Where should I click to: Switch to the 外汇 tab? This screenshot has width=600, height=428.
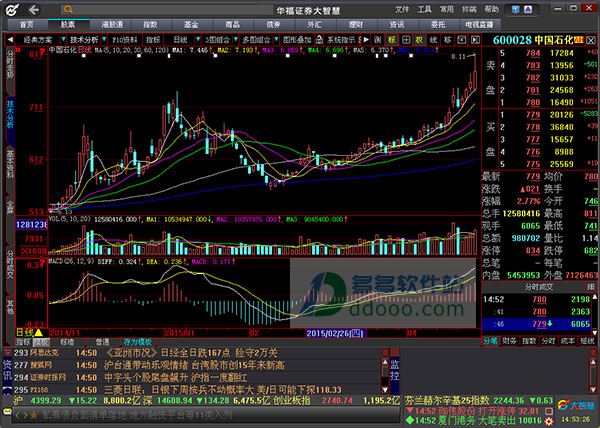tap(315, 25)
